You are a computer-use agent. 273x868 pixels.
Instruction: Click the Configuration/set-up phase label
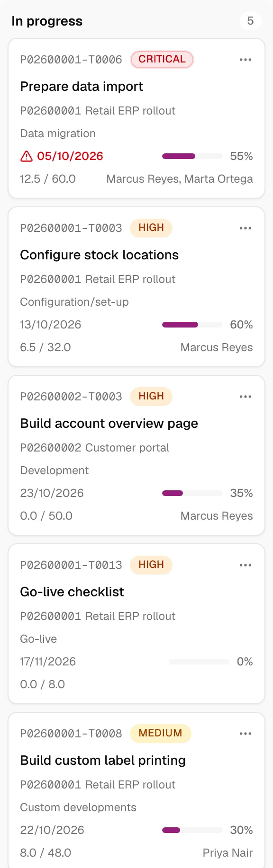coord(74,302)
